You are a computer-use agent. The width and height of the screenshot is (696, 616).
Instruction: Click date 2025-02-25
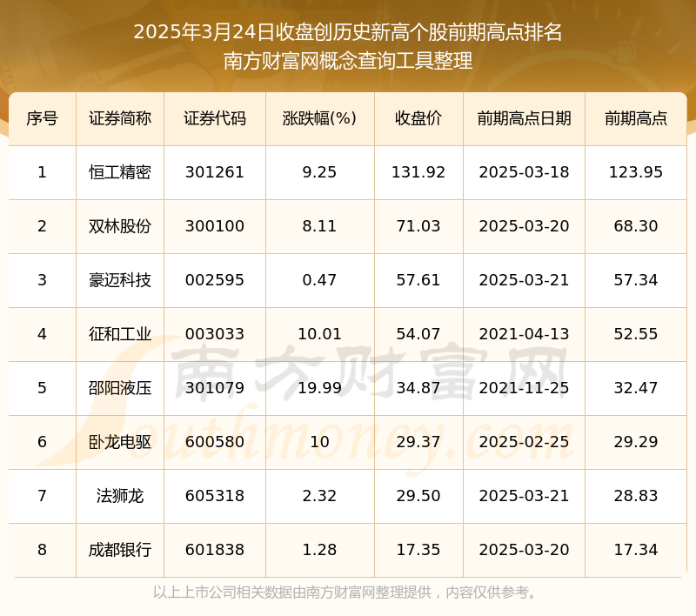[x=525, y=442]
